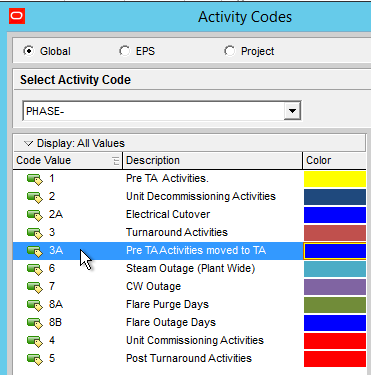
Task: Click the tag icon for code value 6
Action: click(x=35, y=269)
